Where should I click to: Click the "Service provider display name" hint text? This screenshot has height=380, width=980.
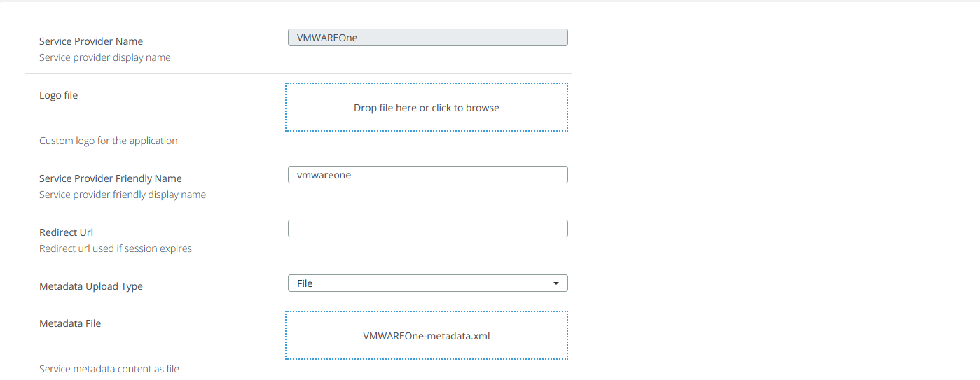click(x=105, y=57)
